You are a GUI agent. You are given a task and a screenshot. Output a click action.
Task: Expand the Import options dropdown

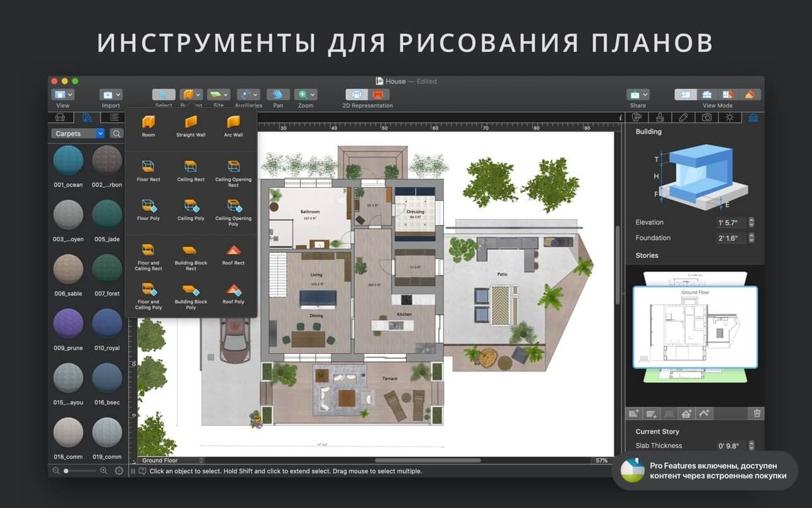(117, 94)
